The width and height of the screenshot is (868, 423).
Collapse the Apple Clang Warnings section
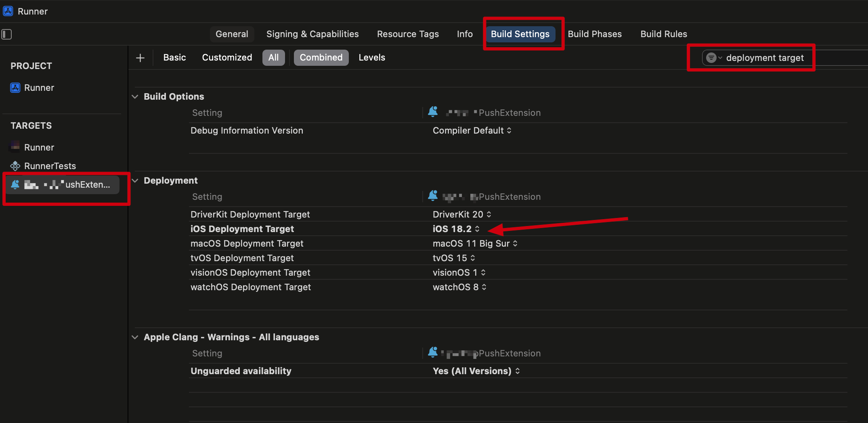tap(135, 337)
